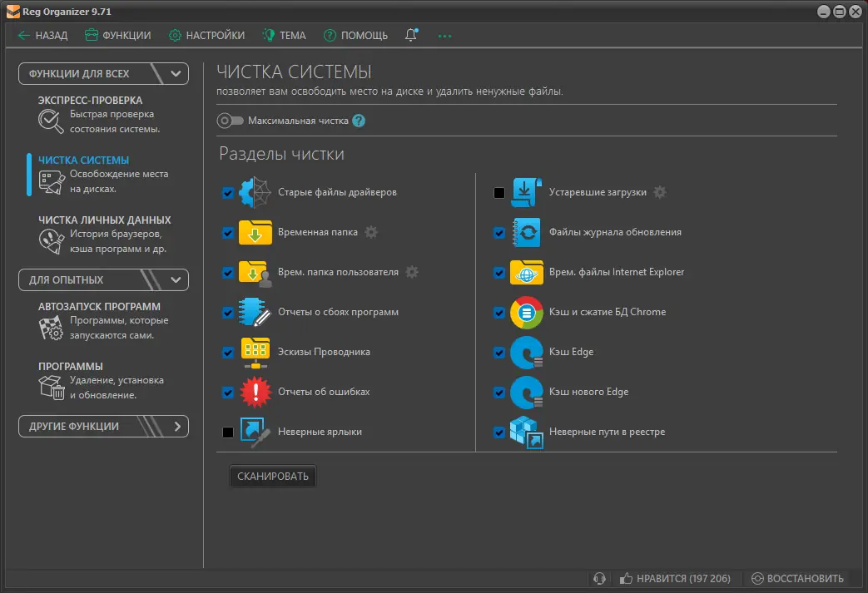Image resolution: width=868 pixels, height=593 pixels.
Task: Collapse the Функции для всех section
Action: (103, 73)
